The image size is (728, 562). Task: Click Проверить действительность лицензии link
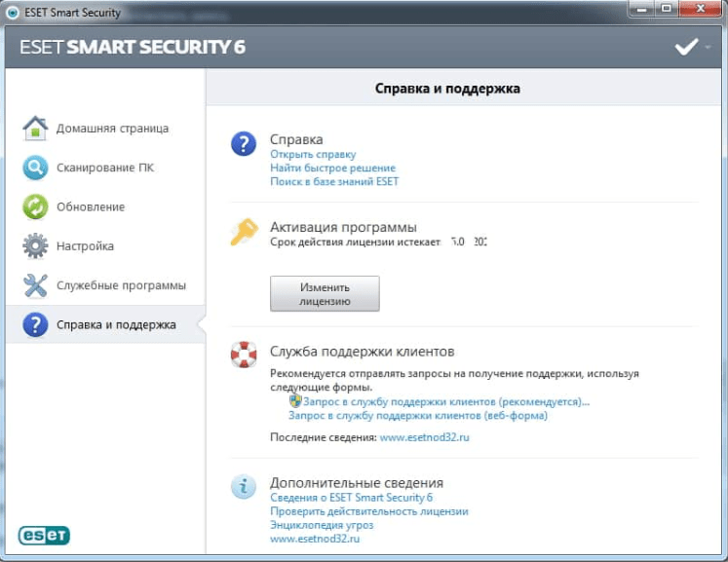(x=368, y=511)
